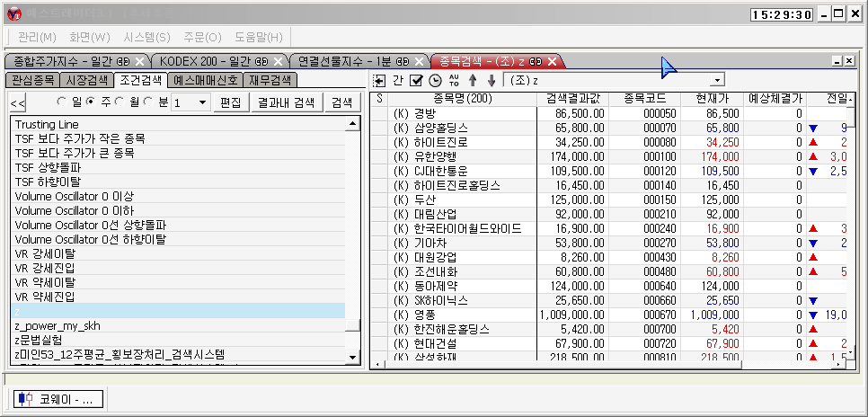Toggle the checkbox in the results toolbar
868x417 pixels.
pyautogui.click(x=415, y=81)
